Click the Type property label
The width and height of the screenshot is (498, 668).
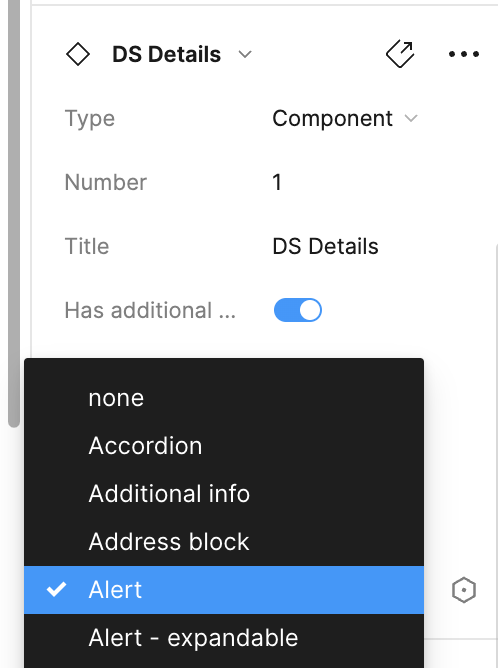point(90,118)
